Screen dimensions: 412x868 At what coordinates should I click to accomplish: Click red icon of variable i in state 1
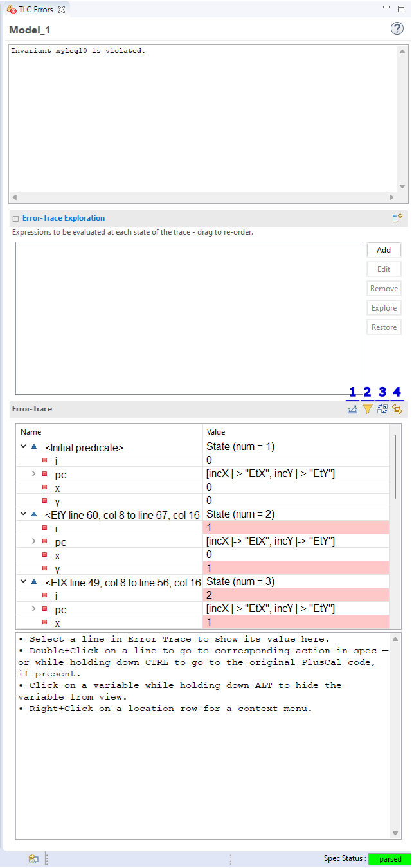point(44,460)
